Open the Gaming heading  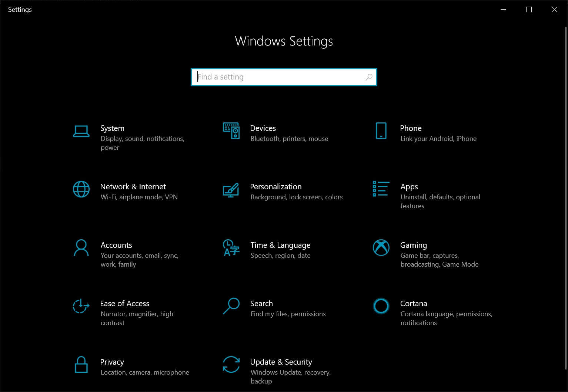click(414, 245)
